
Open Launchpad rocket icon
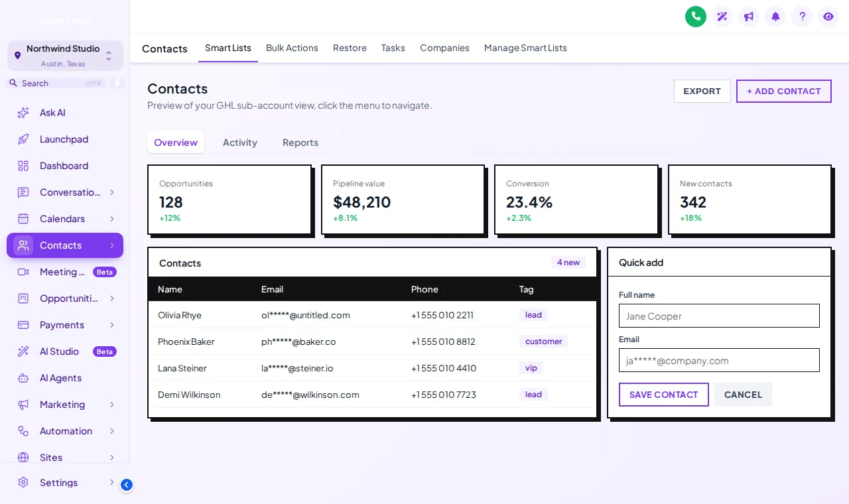pos(23,139)
